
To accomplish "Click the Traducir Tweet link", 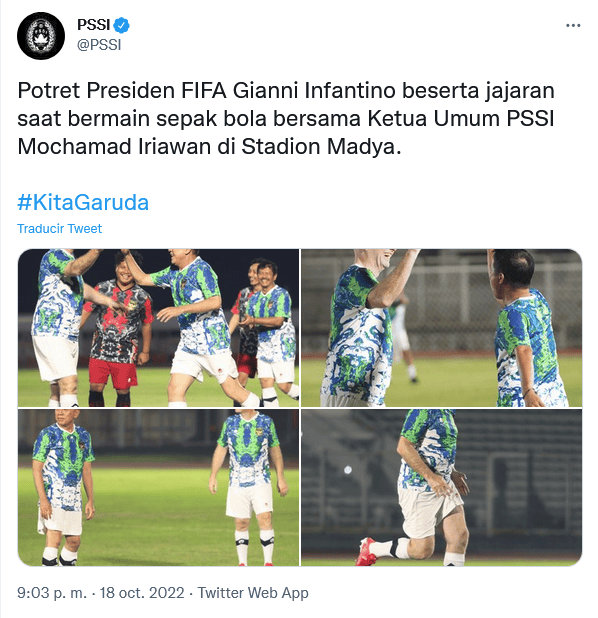I will (x=60, y=229).
